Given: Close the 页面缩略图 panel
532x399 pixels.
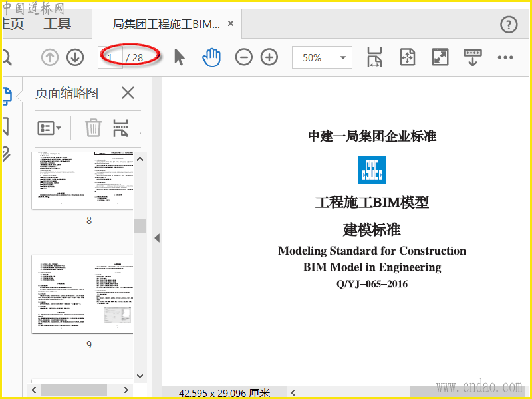Looking at the screenshot, I should [128, 93].
